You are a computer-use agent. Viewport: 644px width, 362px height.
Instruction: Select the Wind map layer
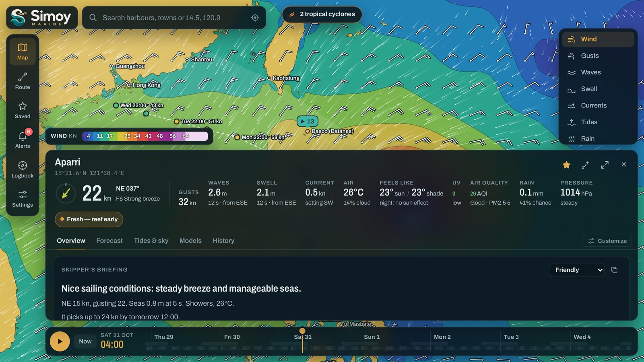598,39
